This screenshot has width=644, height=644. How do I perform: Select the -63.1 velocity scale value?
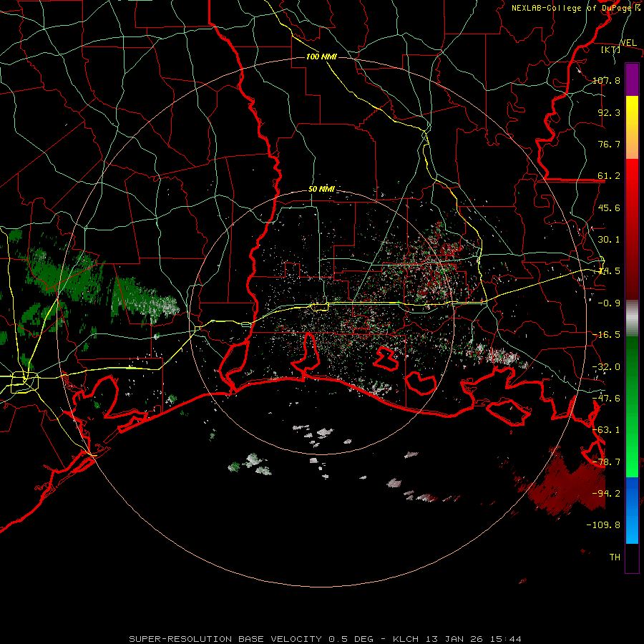606,430
